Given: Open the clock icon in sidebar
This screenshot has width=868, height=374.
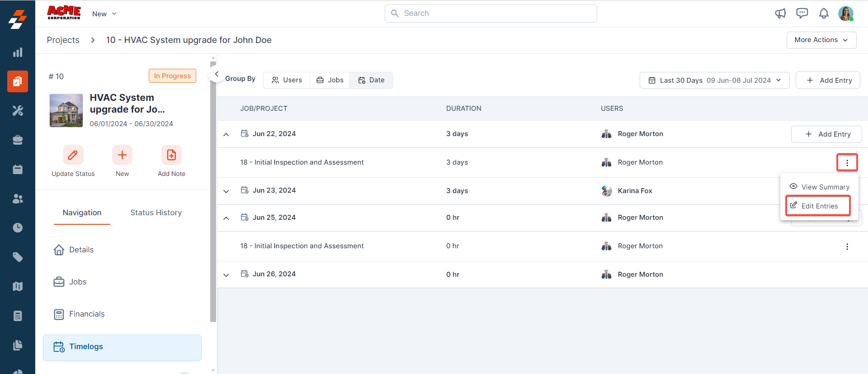Looking at the screenshot, I should (x=18, y=227).
